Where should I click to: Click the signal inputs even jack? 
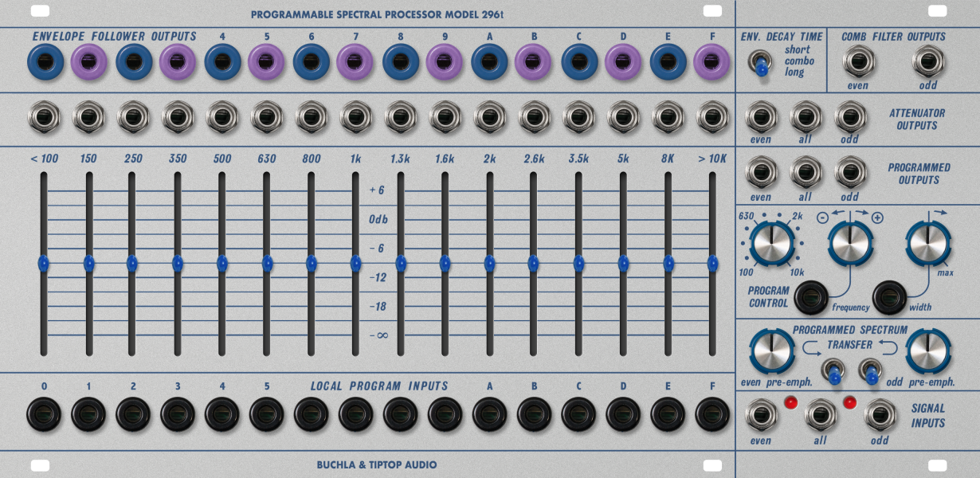(x=761, y=415)
